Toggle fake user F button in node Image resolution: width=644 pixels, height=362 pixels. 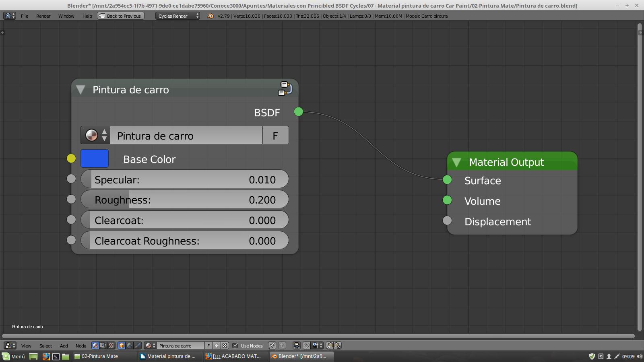click(275, 135)
